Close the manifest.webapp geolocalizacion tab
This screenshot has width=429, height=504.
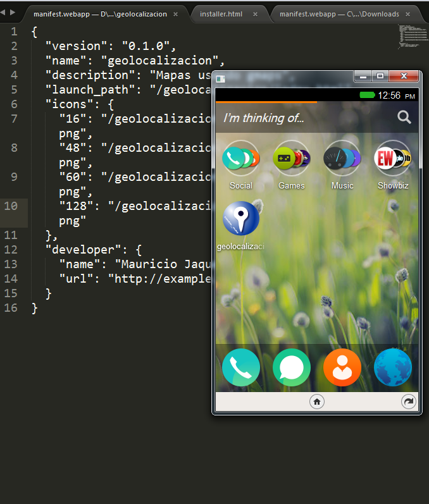(176, 14)
